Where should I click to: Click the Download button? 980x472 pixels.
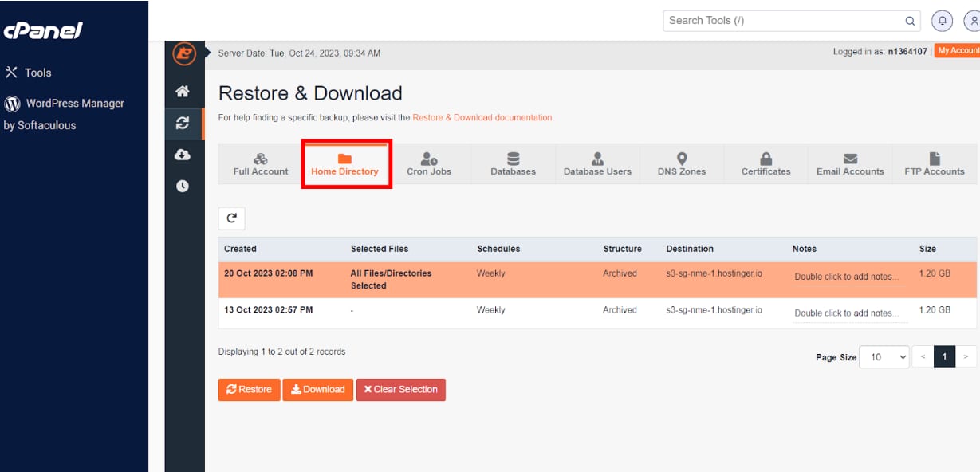tap(317, 389)
